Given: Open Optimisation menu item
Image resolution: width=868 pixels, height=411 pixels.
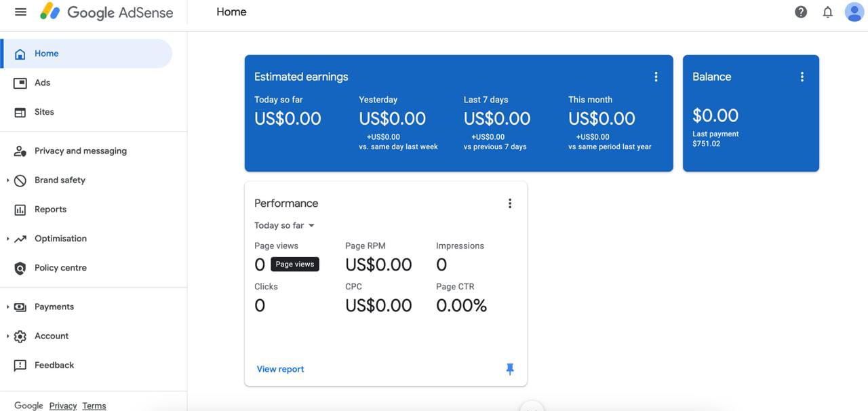Looking at the screenshot, I should [87, 239].
